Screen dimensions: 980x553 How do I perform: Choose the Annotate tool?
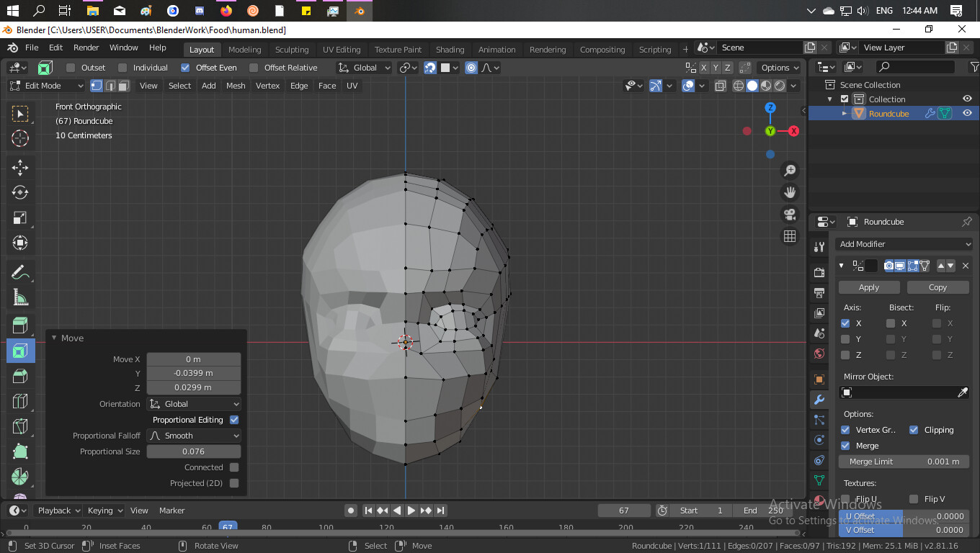click(x=19, y=271)
